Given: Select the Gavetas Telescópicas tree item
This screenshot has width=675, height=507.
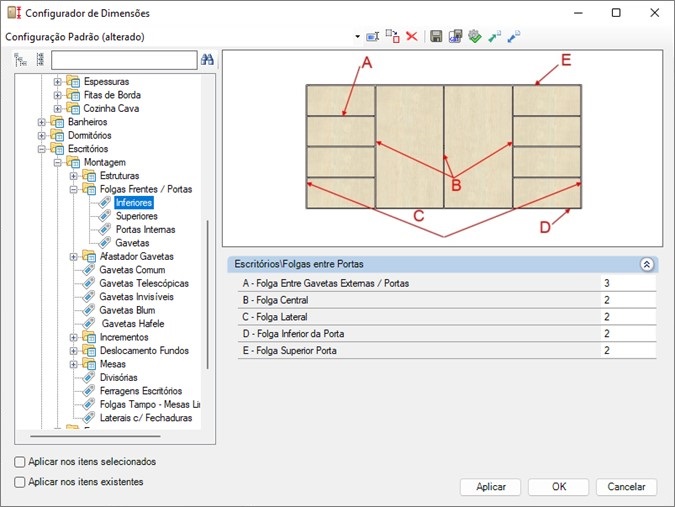Looking at the screenshot, I should (144, 283).
